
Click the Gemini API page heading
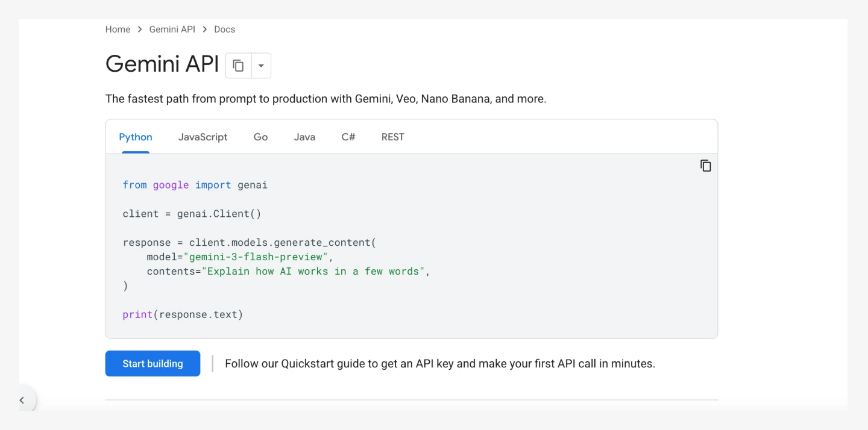point(162,64)
